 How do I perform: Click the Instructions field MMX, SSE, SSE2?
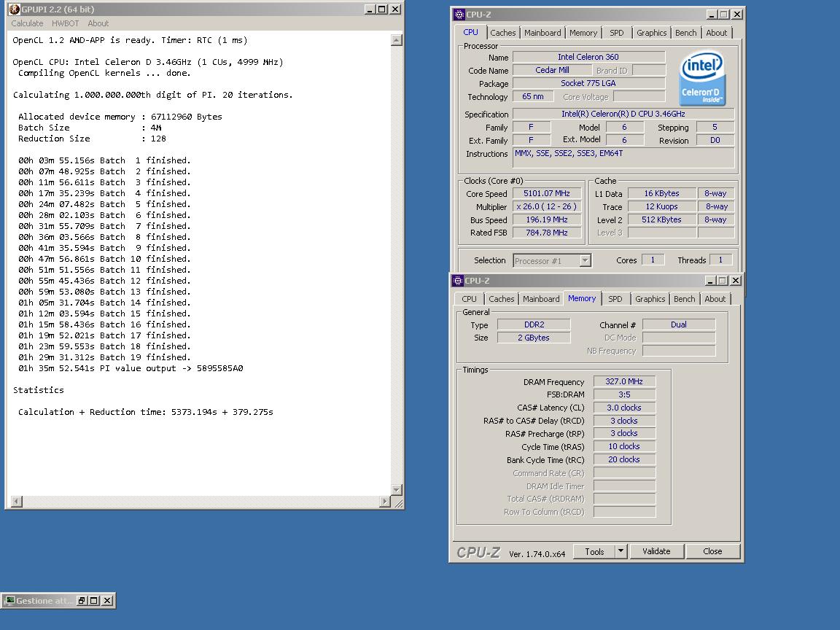point(623,158)
